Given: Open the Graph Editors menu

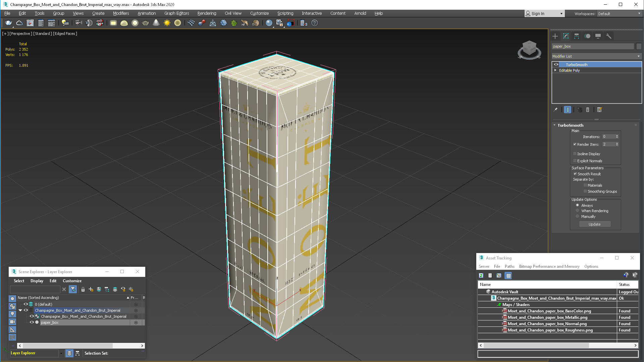Looking at the screenshot, I should (176, 13).
